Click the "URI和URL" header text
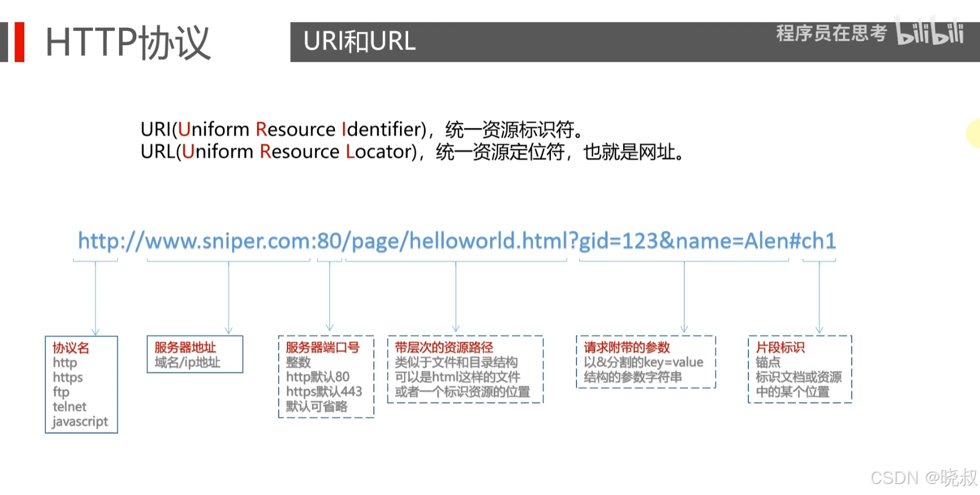This screenshot has height=495, width=980. (x=359, y=41)
